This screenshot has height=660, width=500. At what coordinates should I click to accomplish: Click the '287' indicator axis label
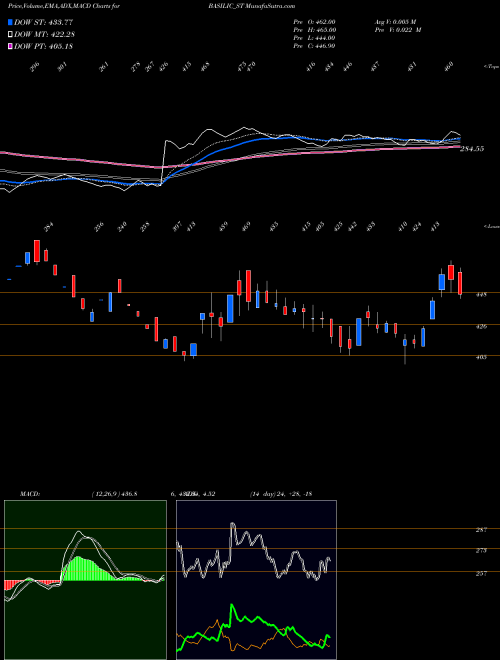[481, 530]
